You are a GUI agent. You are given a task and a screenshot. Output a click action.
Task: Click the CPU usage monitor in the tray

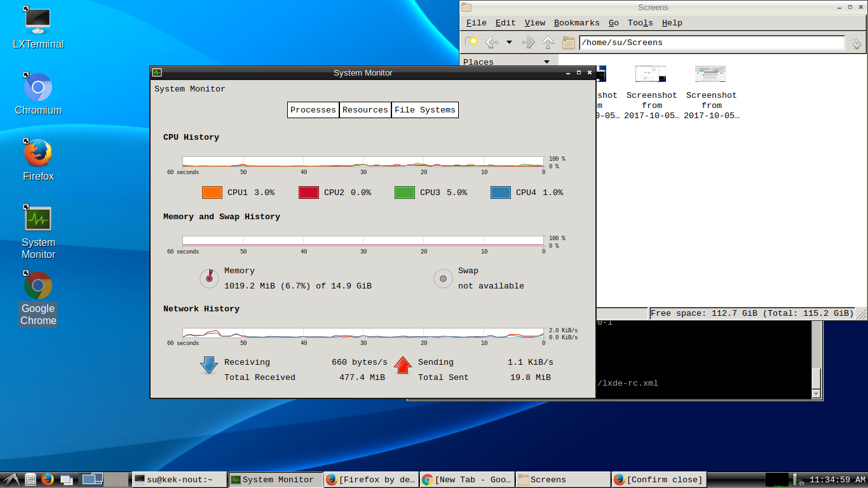[776, 480]
